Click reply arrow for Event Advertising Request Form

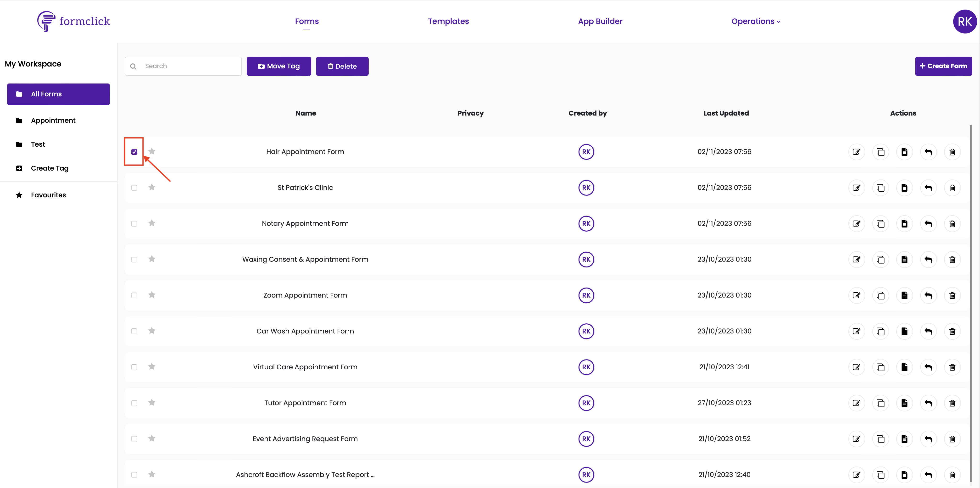[928, 439]
